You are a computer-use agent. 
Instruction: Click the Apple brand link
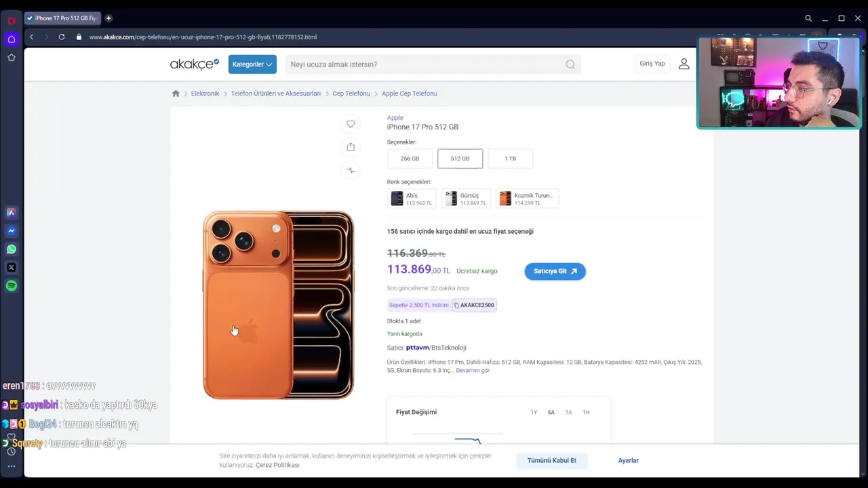coord(395,118)
